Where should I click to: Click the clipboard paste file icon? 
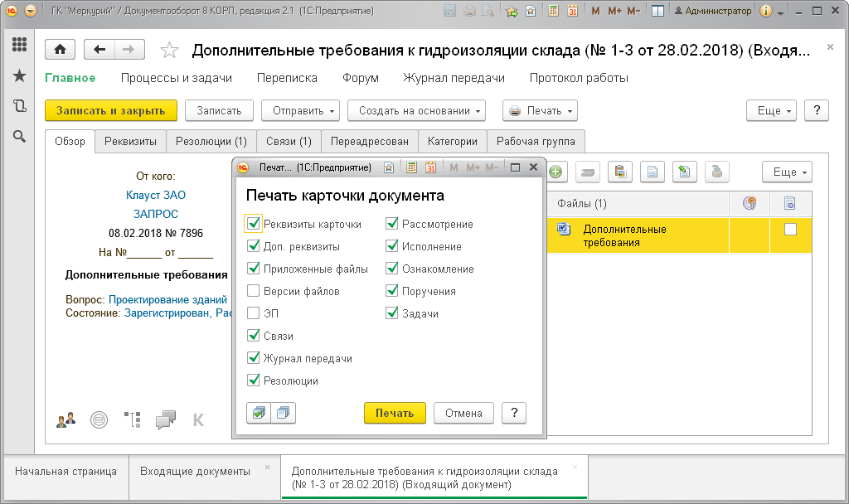pos(620,172)
